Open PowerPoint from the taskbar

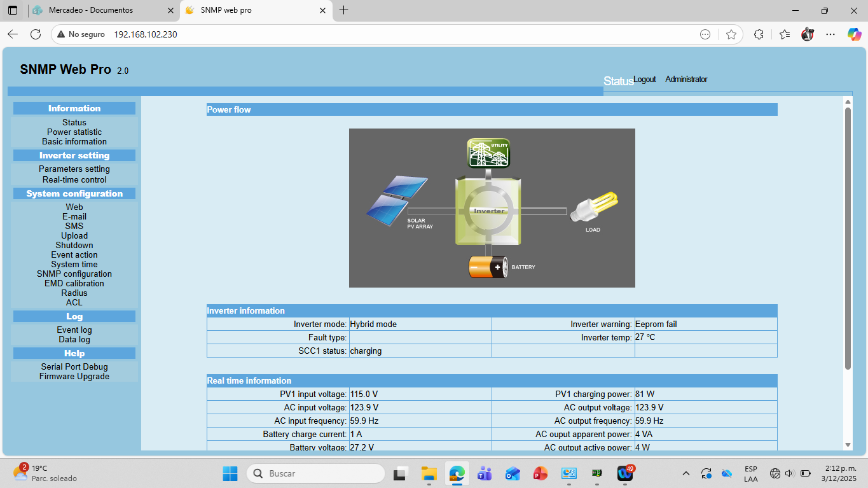[x=541, y=473]
